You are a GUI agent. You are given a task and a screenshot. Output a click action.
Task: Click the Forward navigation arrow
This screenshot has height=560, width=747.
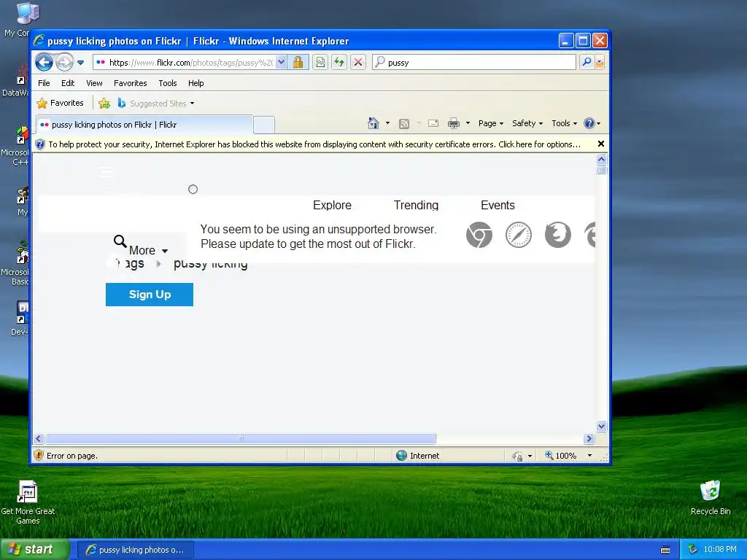tap(64, 63)
